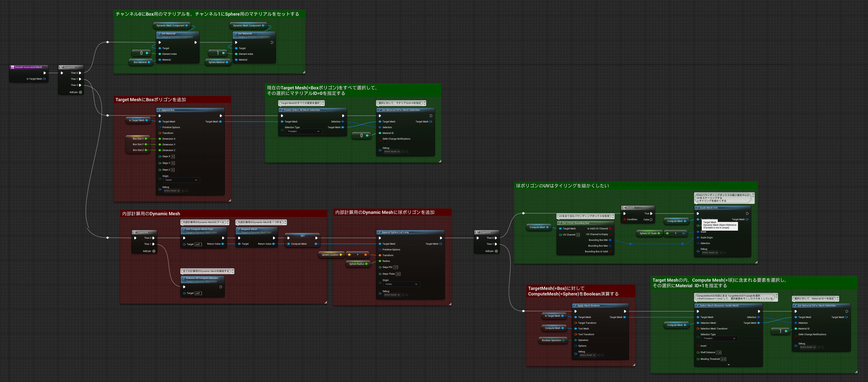Click Add pin on Sequence beside Get Compute Mesh Pool
Viewport: 868px width, 382px height.
(149, 251)
